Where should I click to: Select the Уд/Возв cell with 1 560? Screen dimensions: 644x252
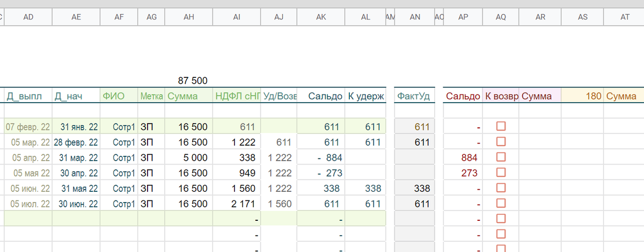279,204
